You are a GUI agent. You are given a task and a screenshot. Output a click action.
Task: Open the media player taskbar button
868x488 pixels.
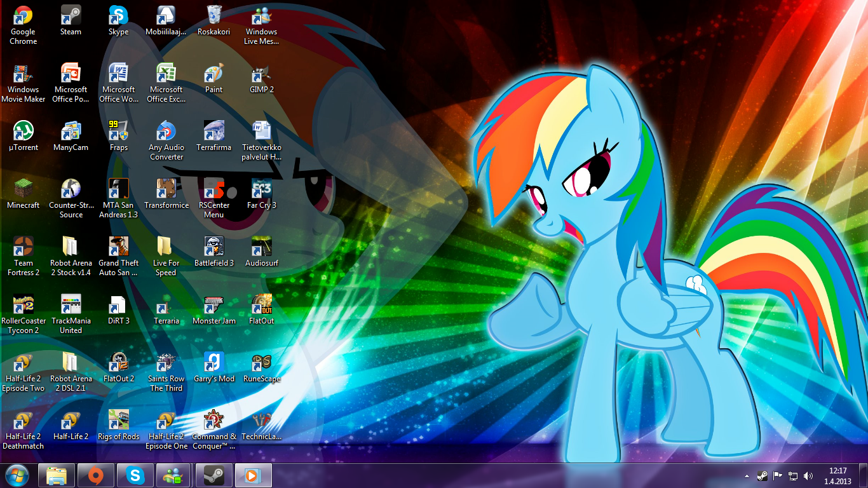coord(253,475)
